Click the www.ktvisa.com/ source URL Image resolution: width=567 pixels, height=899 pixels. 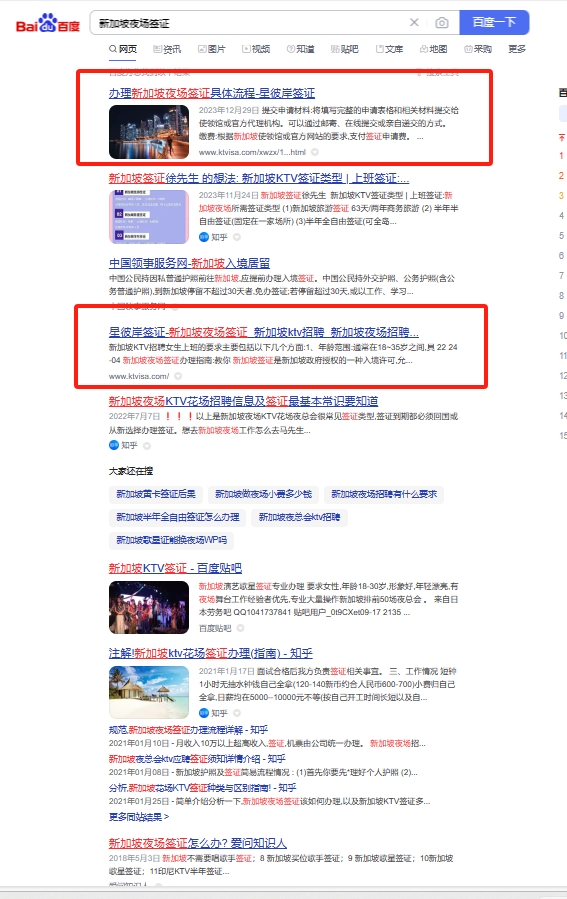pos(139,376)
